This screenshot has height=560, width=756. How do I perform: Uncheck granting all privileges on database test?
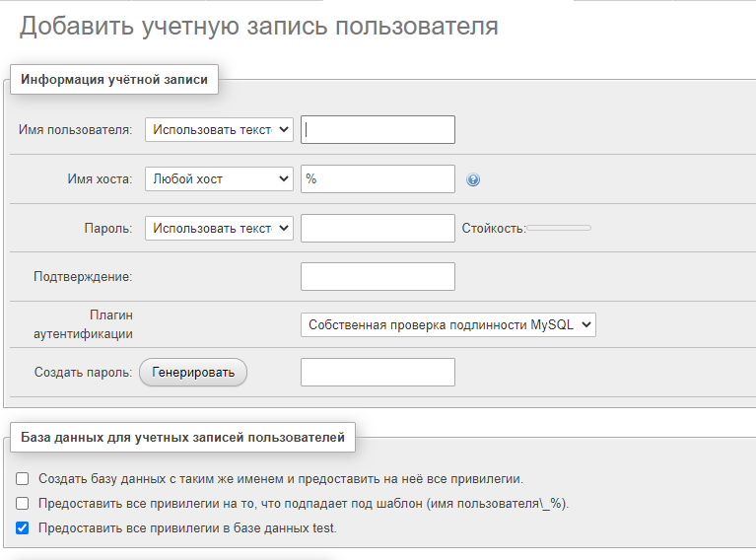[x=23, y=528]
